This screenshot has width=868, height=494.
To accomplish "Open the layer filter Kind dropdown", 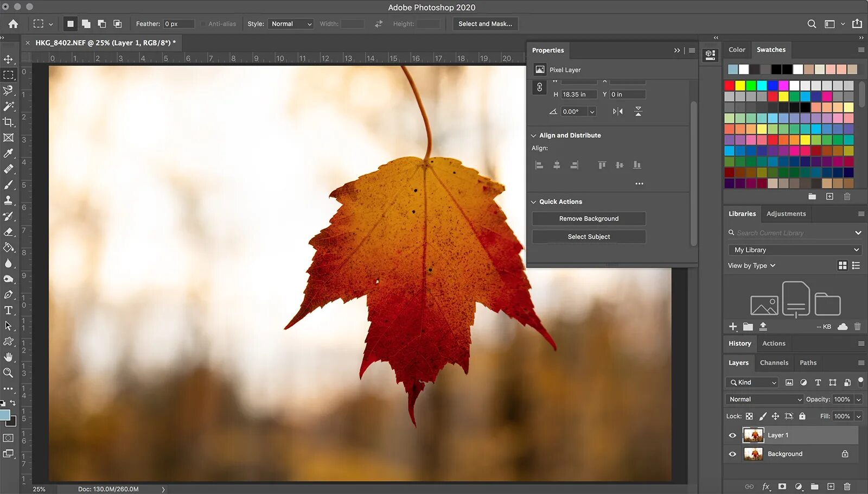I will coord(752,383).
